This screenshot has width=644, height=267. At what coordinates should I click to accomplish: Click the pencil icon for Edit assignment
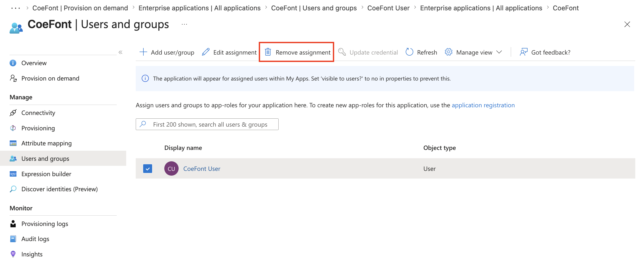(206, 52)
